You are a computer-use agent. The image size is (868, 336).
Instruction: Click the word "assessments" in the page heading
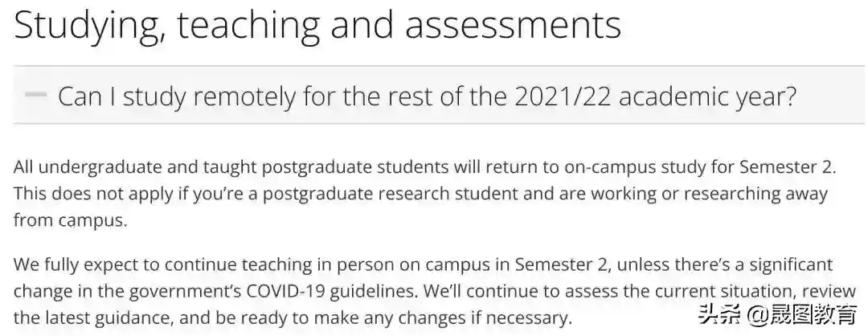[513, 26]
